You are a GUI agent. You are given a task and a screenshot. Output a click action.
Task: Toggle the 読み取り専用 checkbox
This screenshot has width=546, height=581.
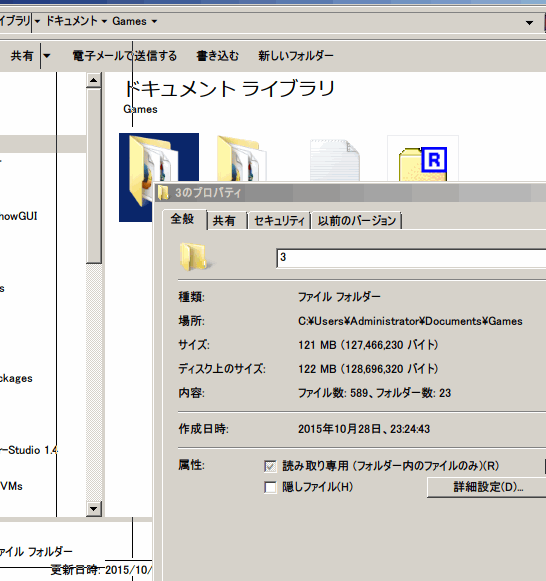point(270,466)
